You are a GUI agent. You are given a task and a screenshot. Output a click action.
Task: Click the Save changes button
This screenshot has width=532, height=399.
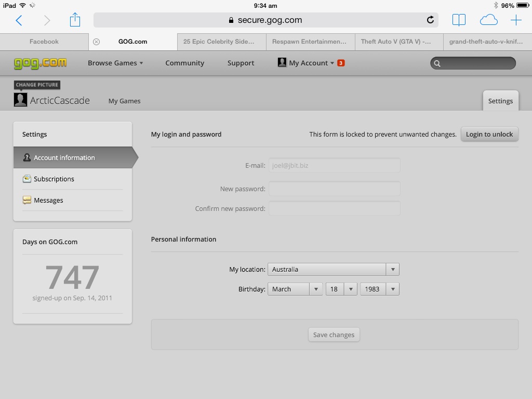click(334, 335)
